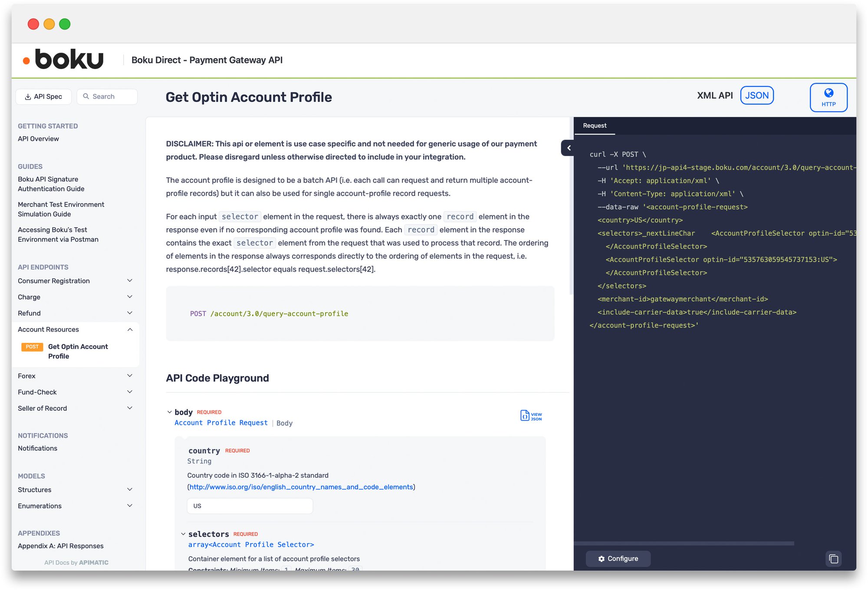This screenshot has width=868, height=590.
Task: Expand the Seller of Record section
Action: (x=75, y=408)
